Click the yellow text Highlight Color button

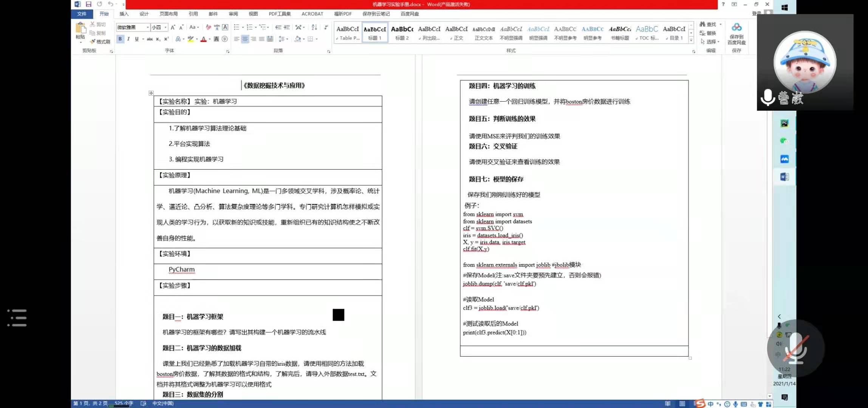190,39
